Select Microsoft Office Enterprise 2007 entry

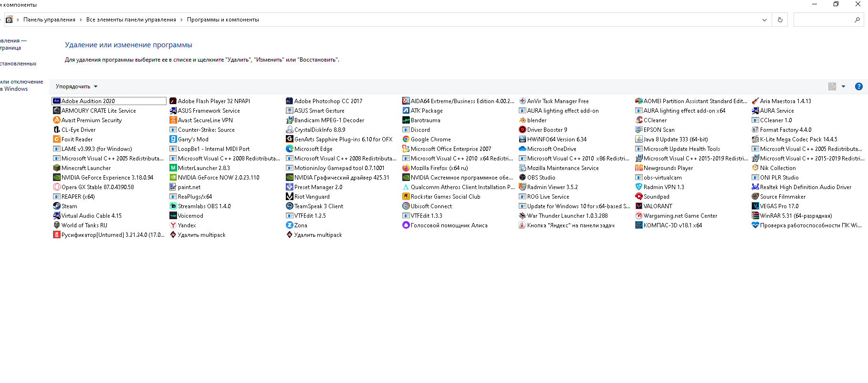click(x=447, y=149)
